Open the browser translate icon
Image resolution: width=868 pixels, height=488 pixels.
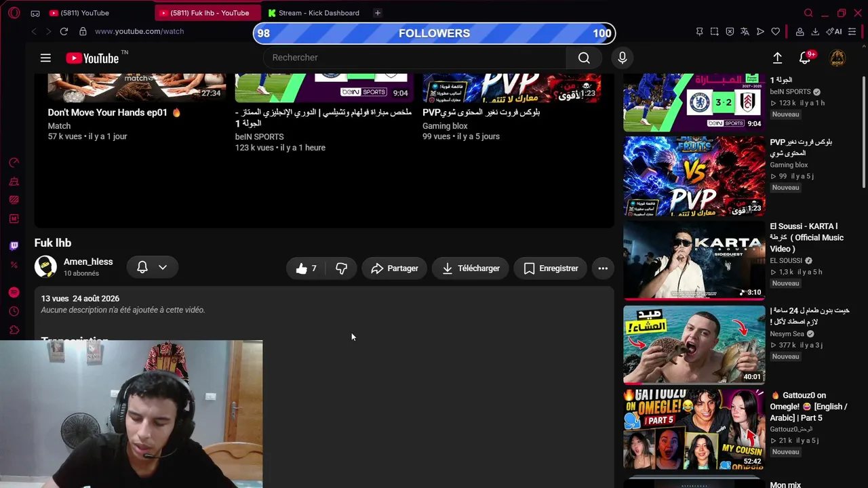click(745, 31)
